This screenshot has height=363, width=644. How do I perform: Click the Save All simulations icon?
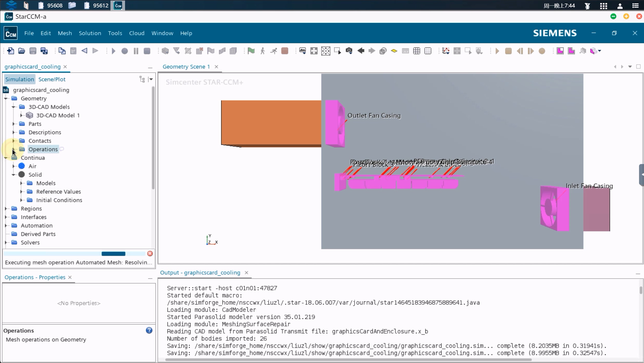(44, 51)
